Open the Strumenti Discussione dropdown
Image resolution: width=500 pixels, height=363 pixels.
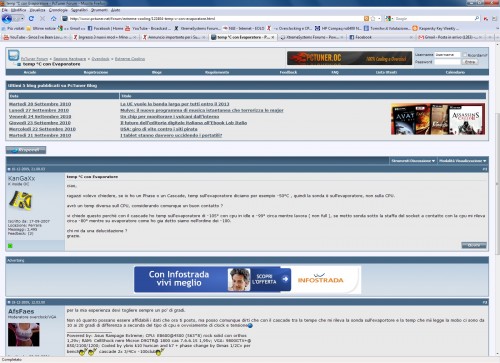tap(413, 161)
